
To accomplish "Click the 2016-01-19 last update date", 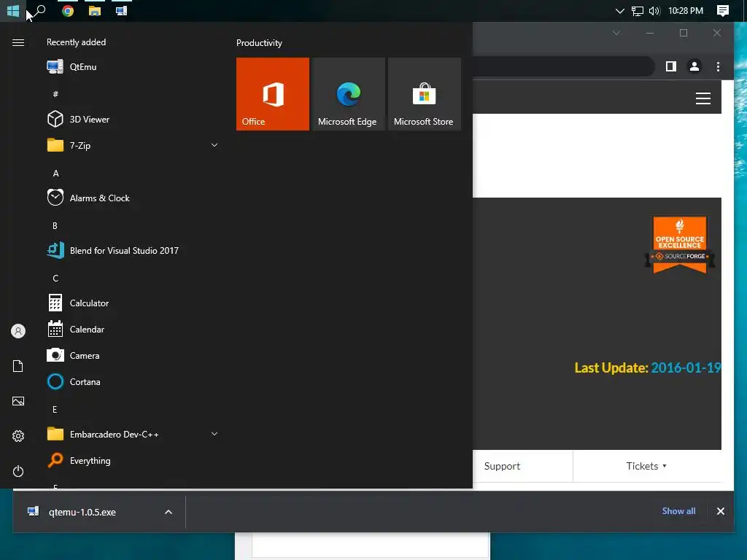I will [686, 367].
